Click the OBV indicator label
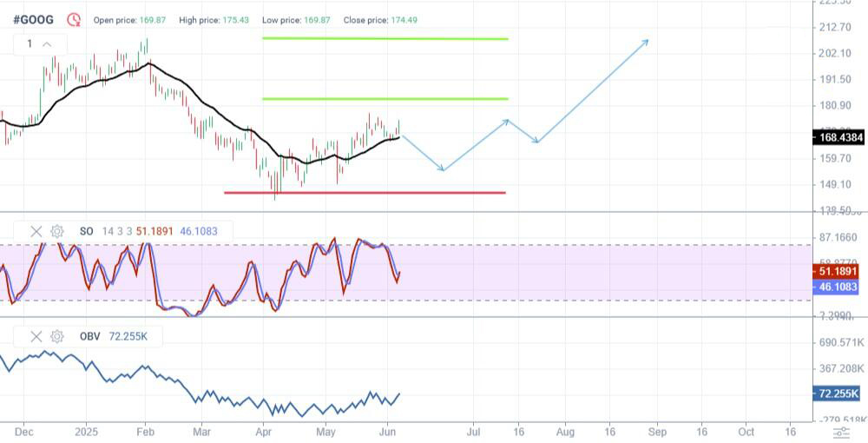 (89, 336)
